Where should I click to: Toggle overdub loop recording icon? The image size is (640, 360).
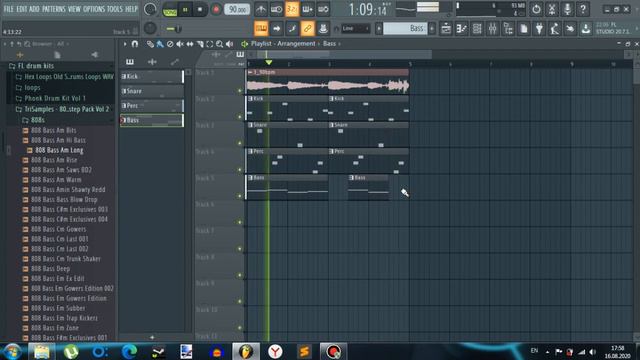coord(307,9)
